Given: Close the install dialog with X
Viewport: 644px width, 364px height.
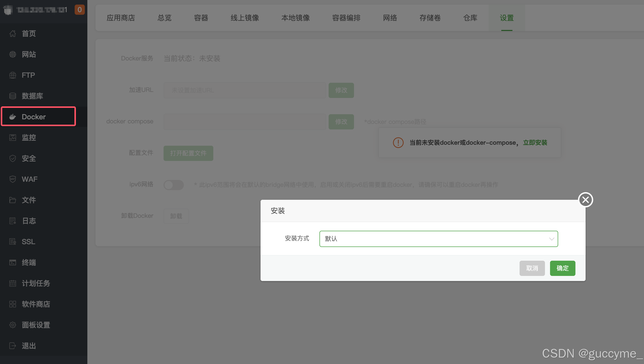Looking at the screenshot, I should pos(585,200).
